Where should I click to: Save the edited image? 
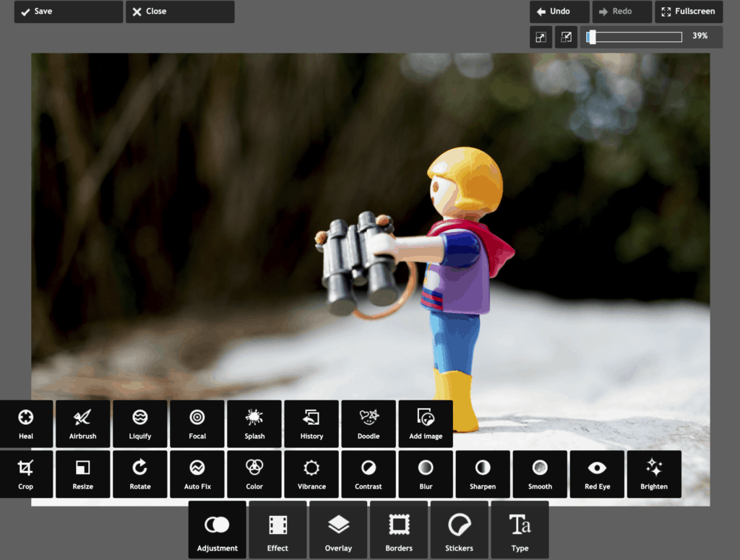[x=69, y=12]
